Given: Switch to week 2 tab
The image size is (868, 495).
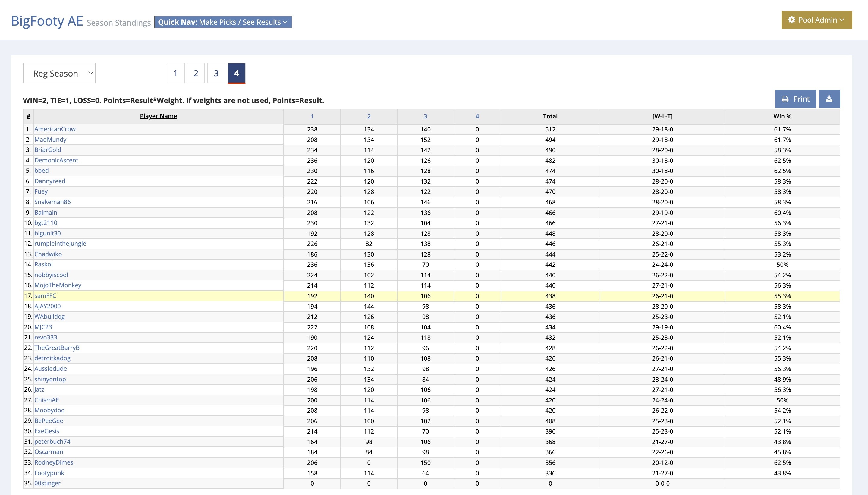Looking at the screenshot, I should 196,73.
